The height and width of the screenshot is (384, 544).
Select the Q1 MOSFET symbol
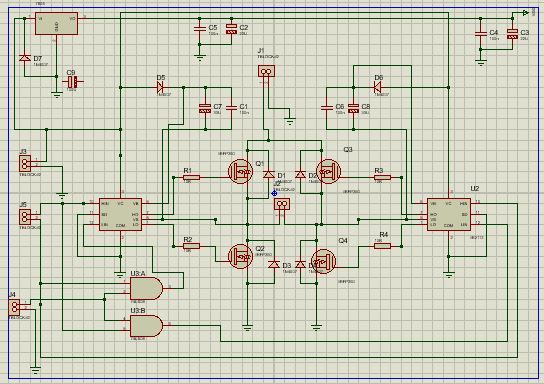(240, 171)
